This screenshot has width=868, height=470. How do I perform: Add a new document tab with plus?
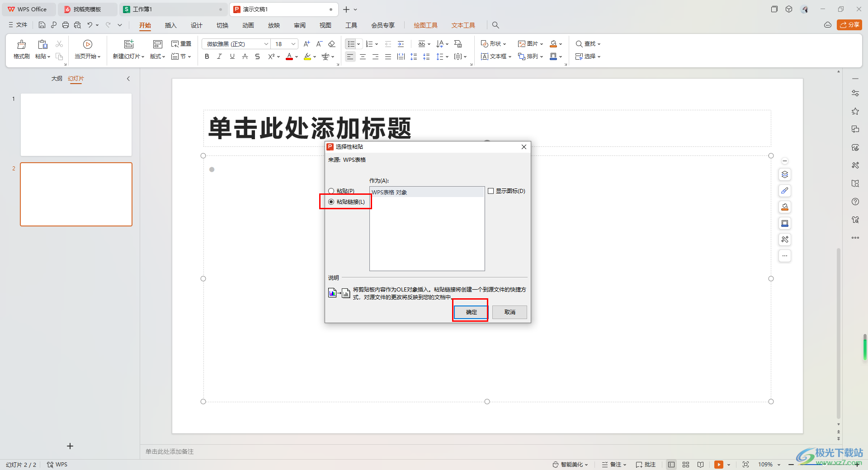click(x=346, y=9)
